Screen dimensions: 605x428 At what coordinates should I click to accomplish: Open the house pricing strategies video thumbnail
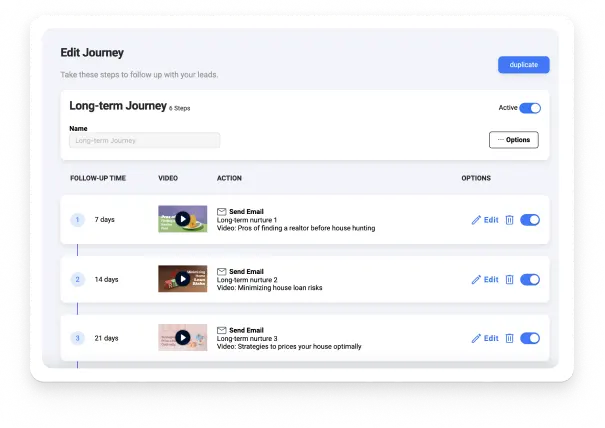click(x=182, y=338)
